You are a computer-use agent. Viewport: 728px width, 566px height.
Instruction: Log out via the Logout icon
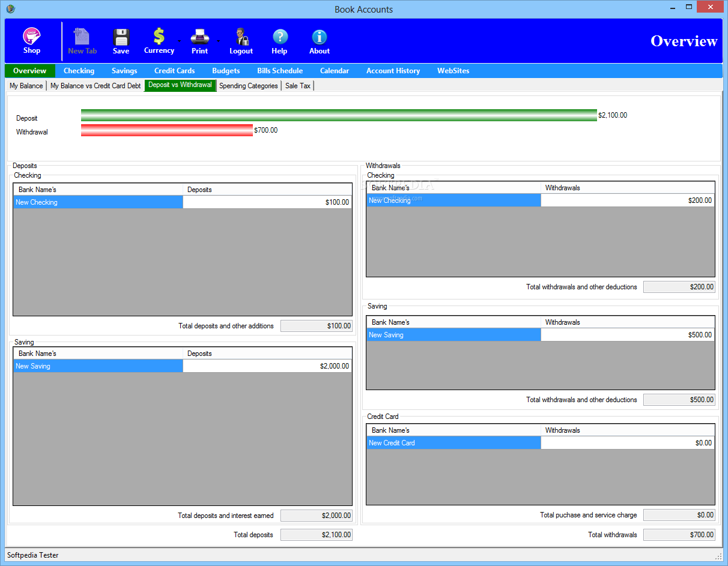pos(241,41)
